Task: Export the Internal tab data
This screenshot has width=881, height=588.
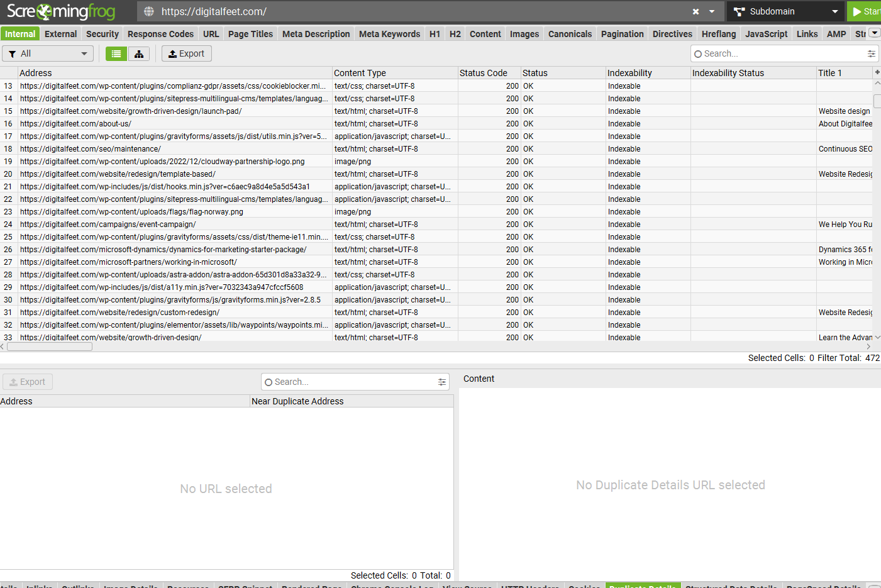Action: click(186, 53)
